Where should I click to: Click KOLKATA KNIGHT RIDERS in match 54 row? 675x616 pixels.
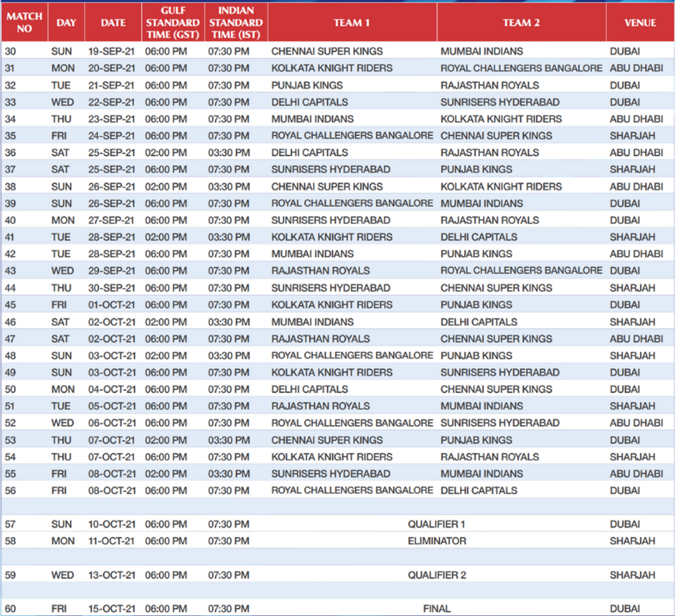(332, 456)
